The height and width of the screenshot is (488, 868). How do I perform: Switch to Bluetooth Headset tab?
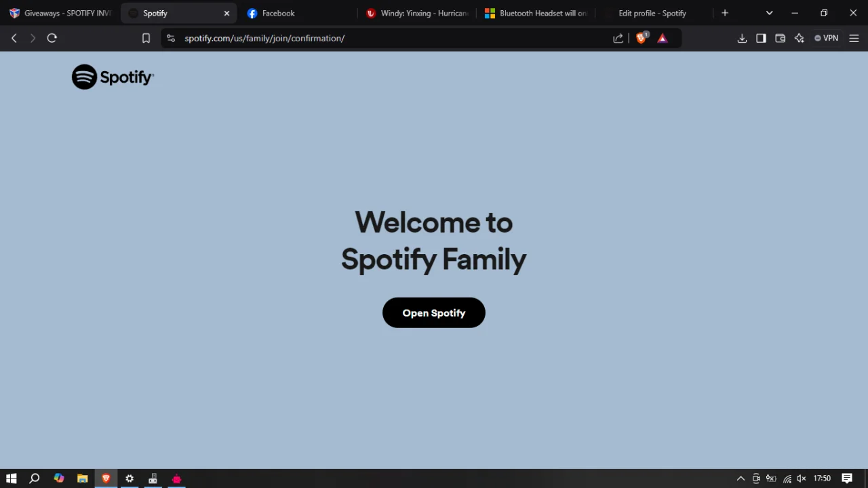coord(536,13)
